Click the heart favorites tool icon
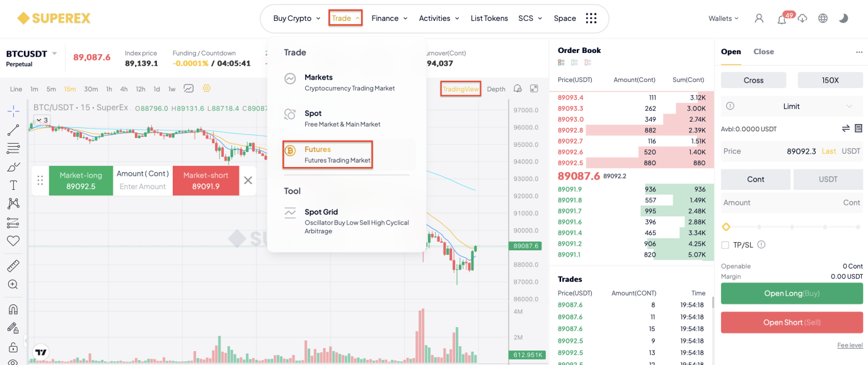This screenshot has width=868, height=365. [x=13, y=241]
